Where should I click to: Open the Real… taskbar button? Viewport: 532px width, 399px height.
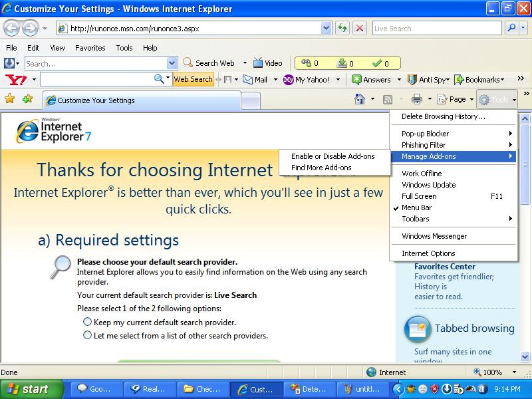click(150, 389)
